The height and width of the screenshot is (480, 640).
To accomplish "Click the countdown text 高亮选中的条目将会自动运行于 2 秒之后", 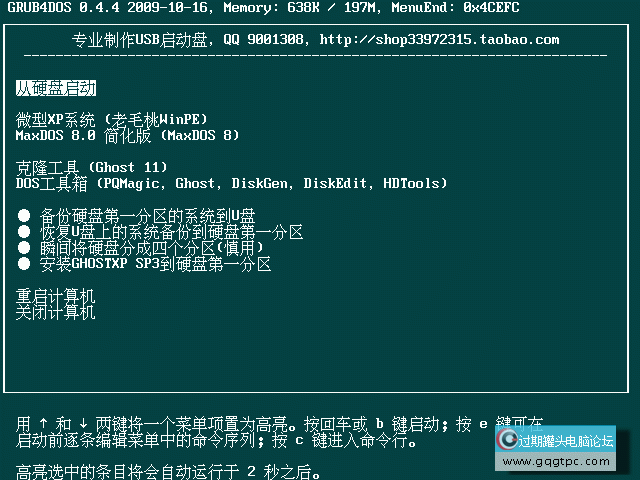I will click(x=167, y=472).
